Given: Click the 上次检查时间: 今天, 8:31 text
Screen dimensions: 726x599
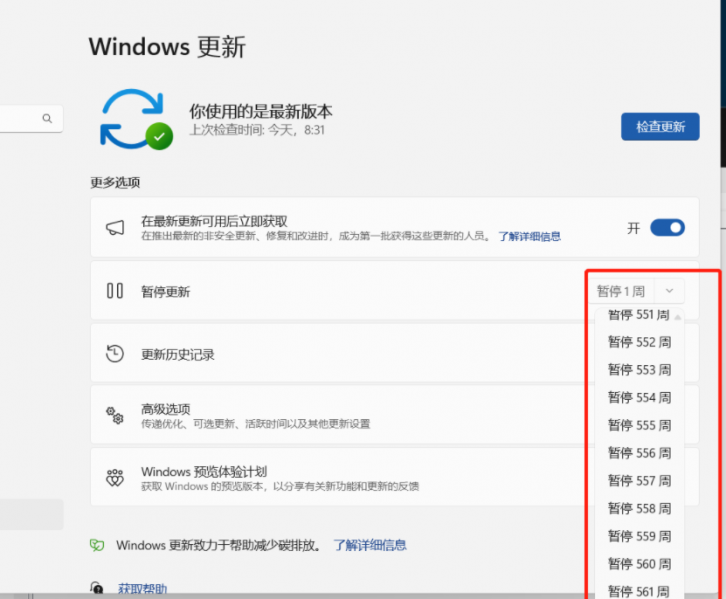Looking at the screenshot, I should (257, 130).
